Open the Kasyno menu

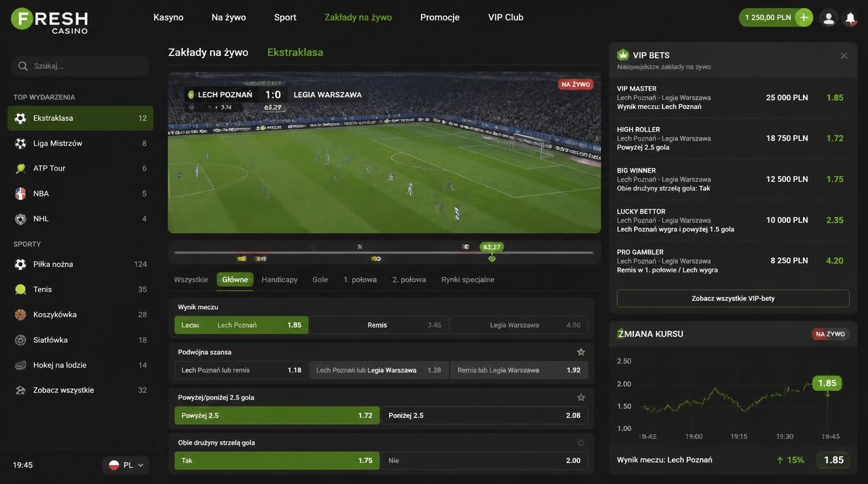(168, 18)
